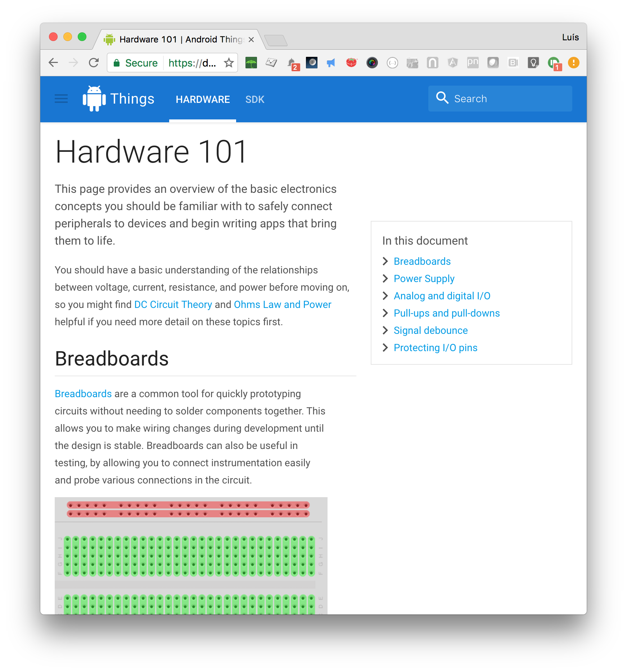Open the green umbrella extension icon

252,63
